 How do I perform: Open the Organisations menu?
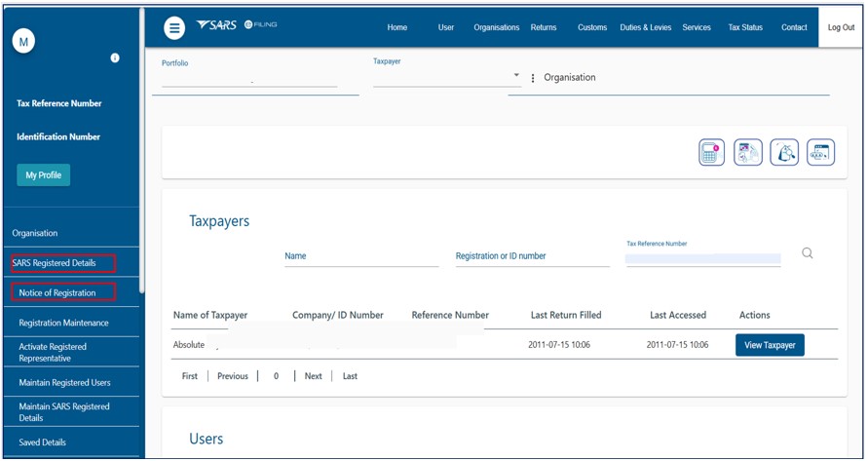(x=497, y=27)
